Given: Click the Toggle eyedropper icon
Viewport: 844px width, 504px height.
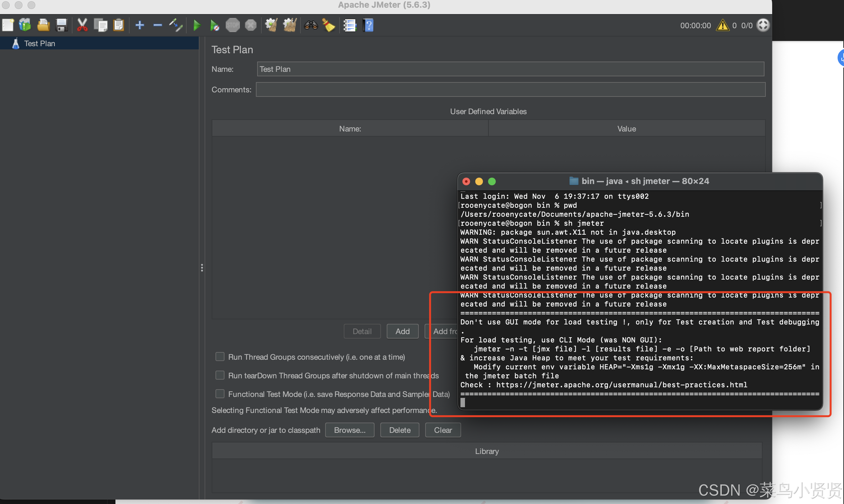Looking at the screenshot, I should click(176, 25).
